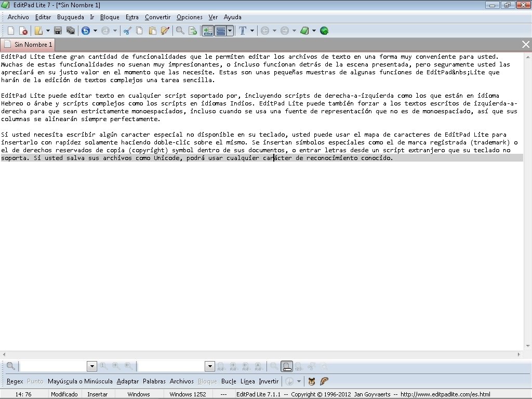Save all files with the multiple floppy icon
The image size is (532, 399).
[71, 31]
